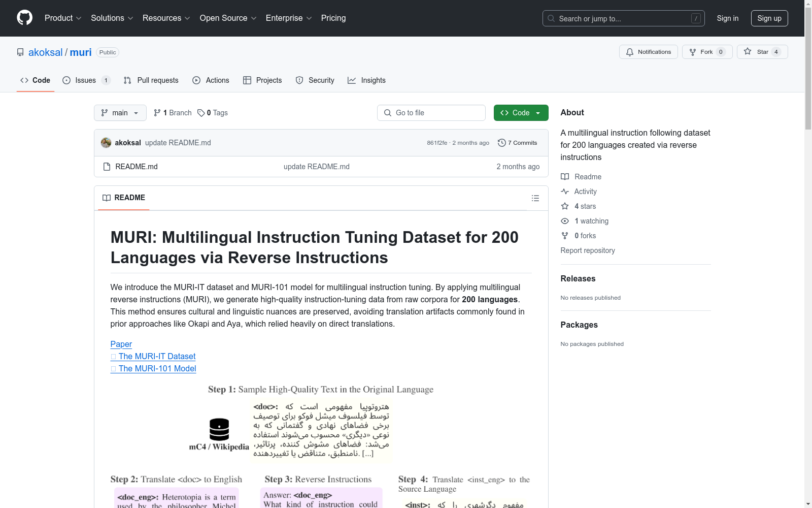The height and width of the screenshot is (508, 812).
Task: Open the GitHub homepage logo
Action: pos(24,18)
